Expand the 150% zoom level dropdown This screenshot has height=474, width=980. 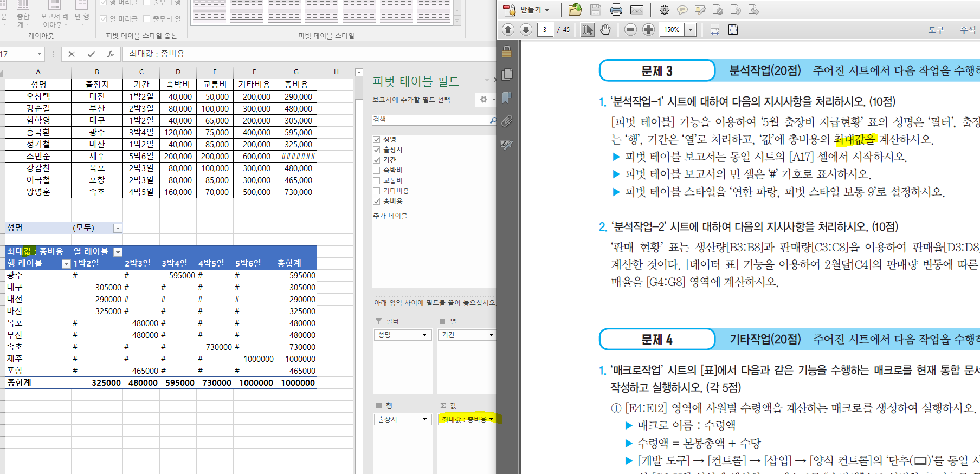[x=691, y=30]
